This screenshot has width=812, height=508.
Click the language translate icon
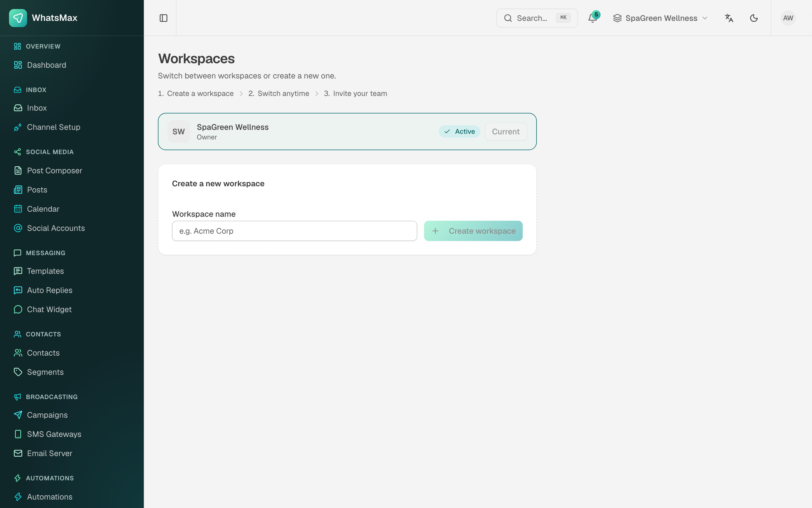pos(729,18)
